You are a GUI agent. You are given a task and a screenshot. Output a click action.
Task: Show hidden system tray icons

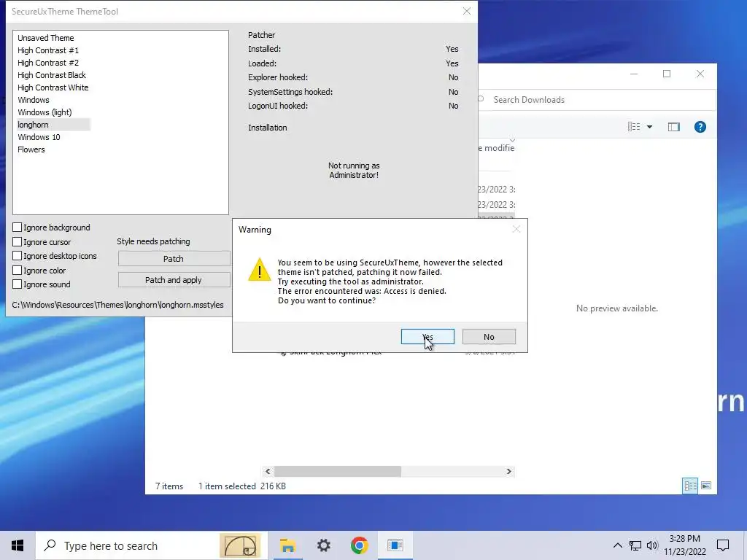[617, 545]
